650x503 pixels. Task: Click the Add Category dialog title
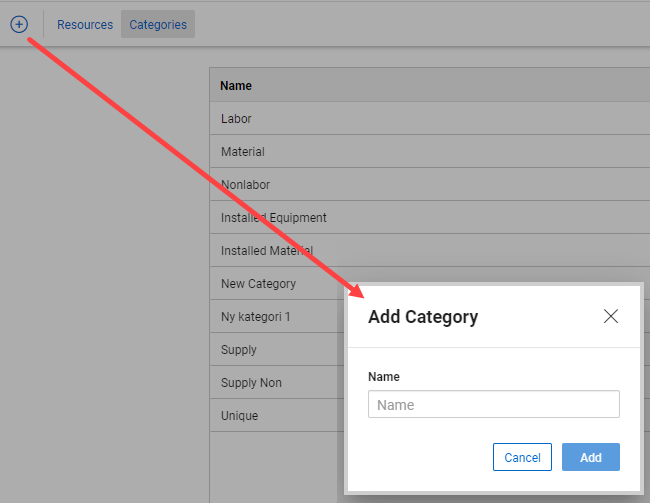tap(423, 317)
